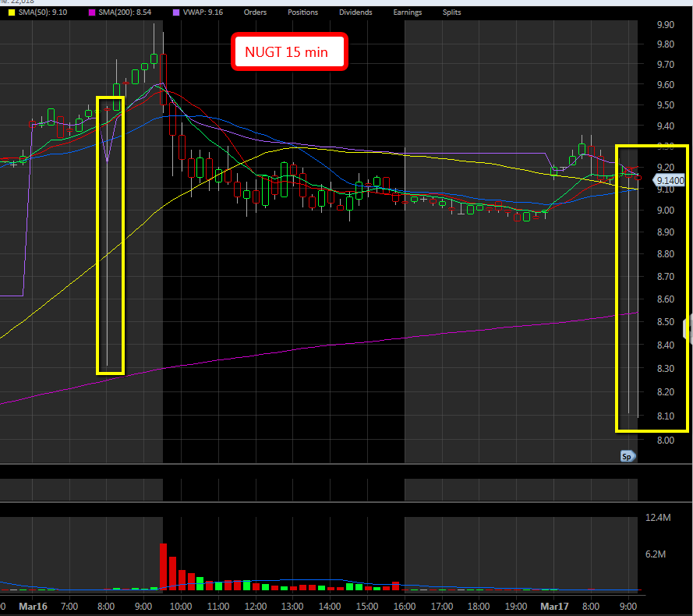Click the 16:00 time axis label
The height and width of the screenshot is (616, 693).
click(405, 605)
